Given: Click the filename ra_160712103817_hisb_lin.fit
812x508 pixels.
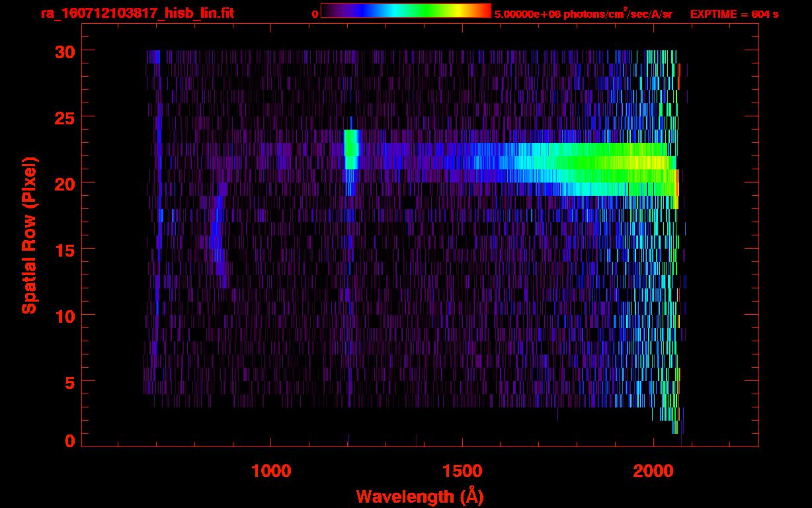Looking at the screenshot, I should [137, 13].
